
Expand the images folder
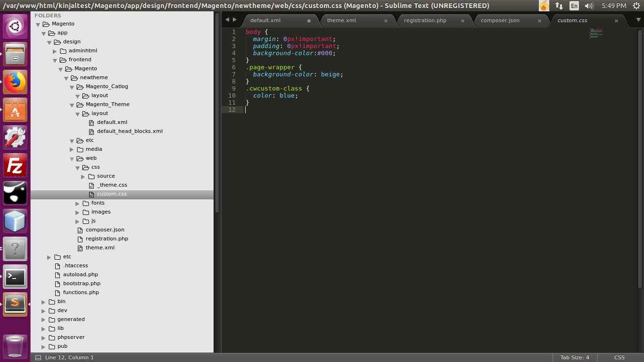point(78,212)
